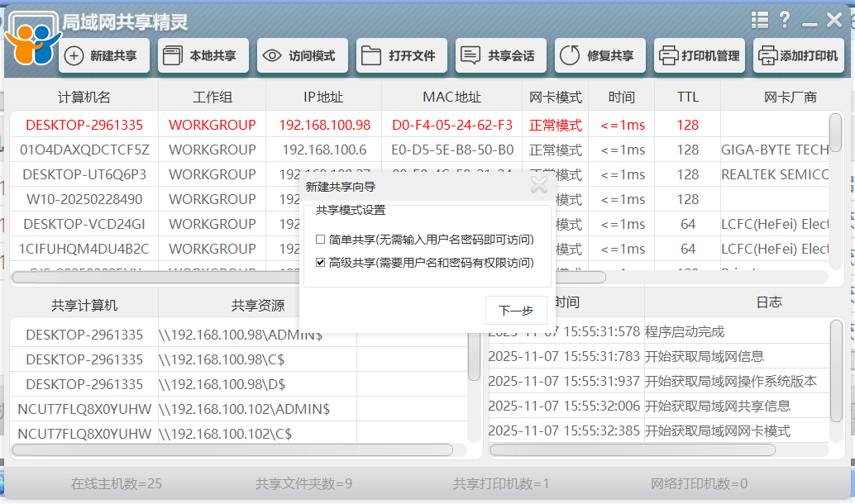Click the 下一步 next step button
Screen dimensions: 855x504
click(515, 310)
